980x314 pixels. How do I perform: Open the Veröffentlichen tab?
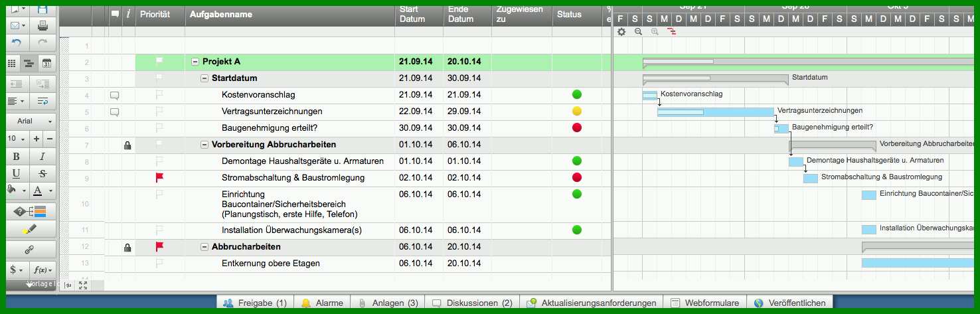pos(790,303)
